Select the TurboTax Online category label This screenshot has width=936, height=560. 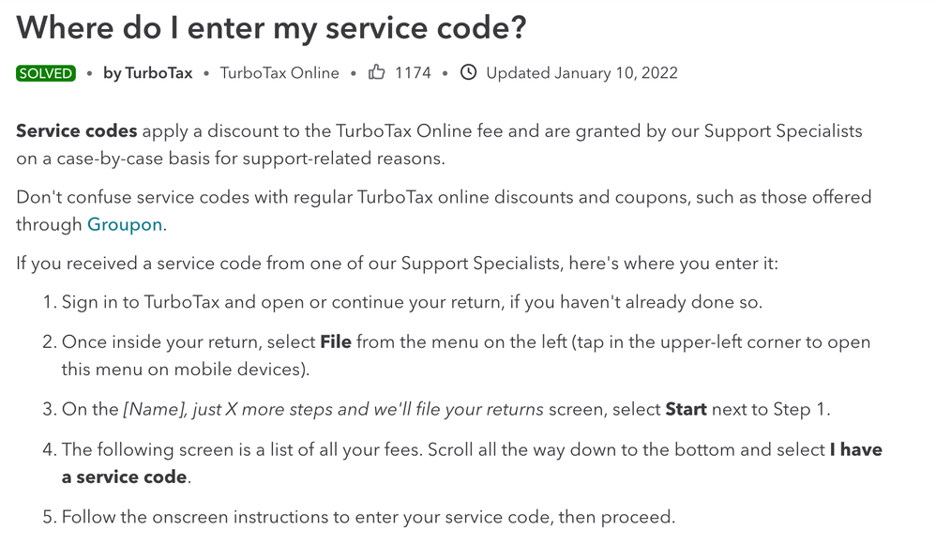(x=279, y=73)
